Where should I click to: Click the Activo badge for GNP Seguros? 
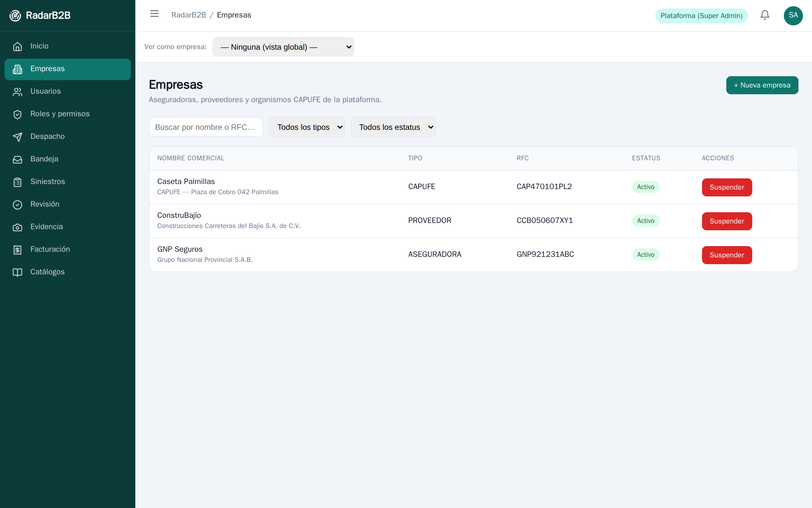646,255
